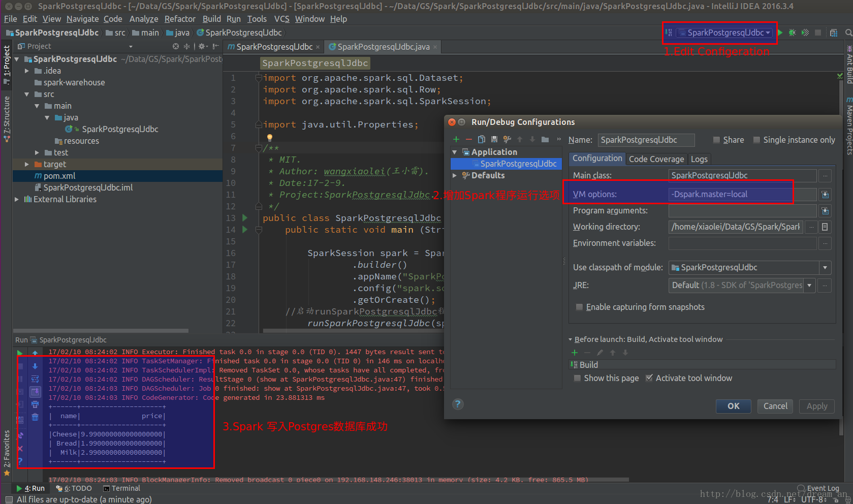Open the 6: TODO tool window tab
853x504 pixels.
point(74,488)
